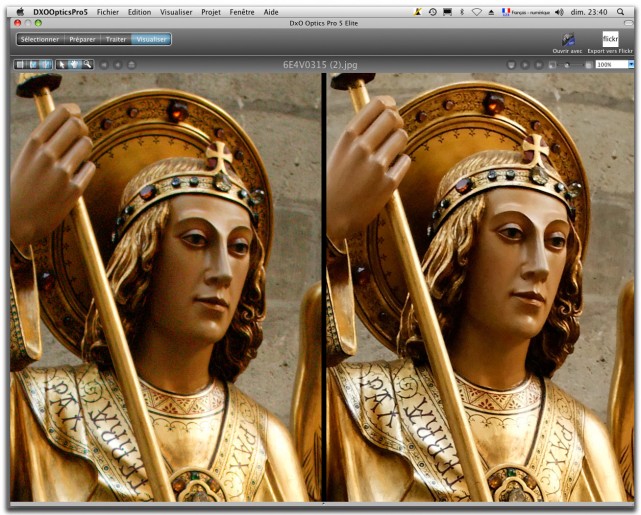Select the arrow pointer tool
This screenshot has width=641, height=515.
point(62,65)
